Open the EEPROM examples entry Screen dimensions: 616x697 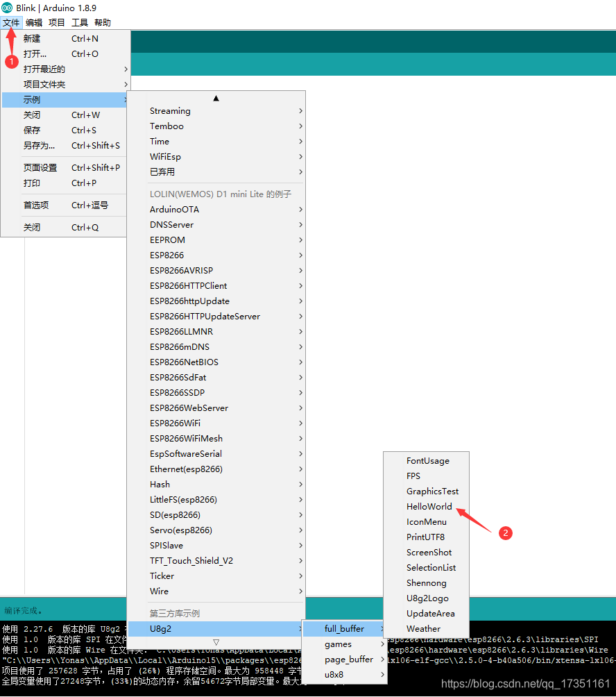click(216, 240)
